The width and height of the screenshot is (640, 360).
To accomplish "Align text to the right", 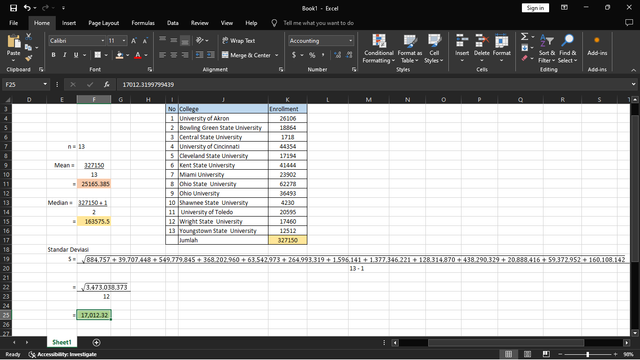I will 185,55.
